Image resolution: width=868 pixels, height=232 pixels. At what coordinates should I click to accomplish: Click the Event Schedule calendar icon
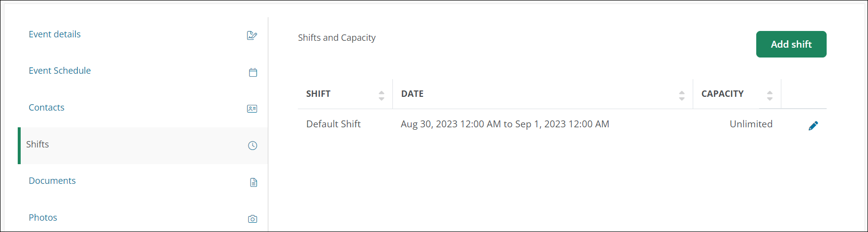pyautogui.click(x=253, y=72)
